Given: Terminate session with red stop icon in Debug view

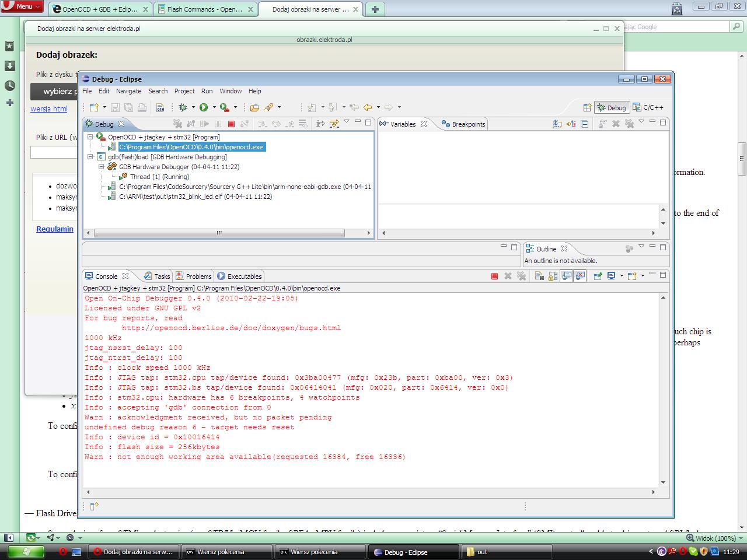Looking at the screenshot, I should 231,124.
